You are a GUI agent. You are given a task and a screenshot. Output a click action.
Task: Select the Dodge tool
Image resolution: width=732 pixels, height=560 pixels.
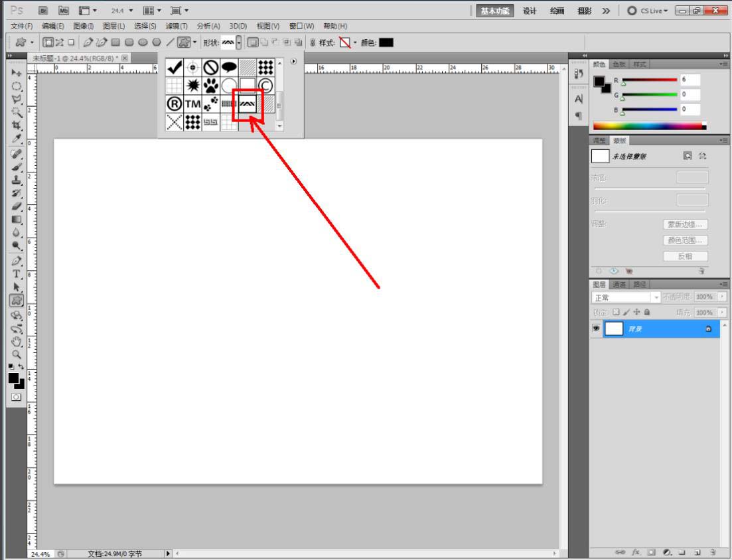(x=17, y=245)
